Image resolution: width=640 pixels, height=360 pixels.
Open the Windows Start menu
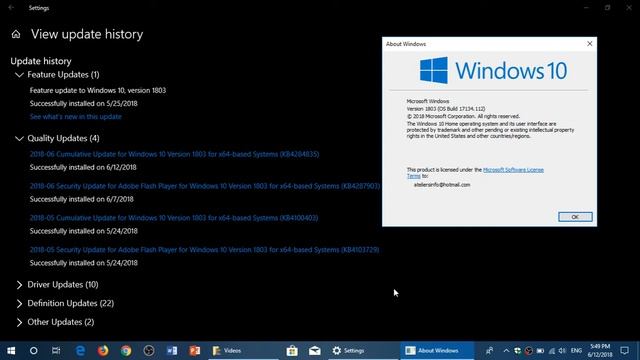[11, 351]
